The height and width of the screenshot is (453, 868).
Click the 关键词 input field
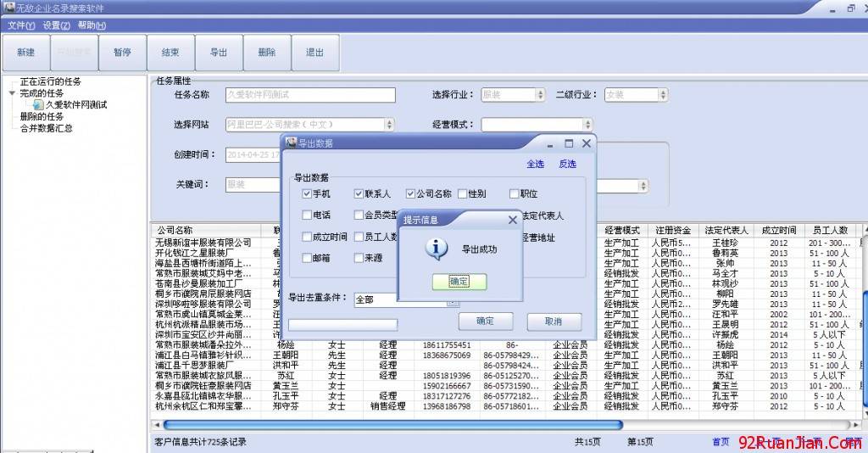253,184
